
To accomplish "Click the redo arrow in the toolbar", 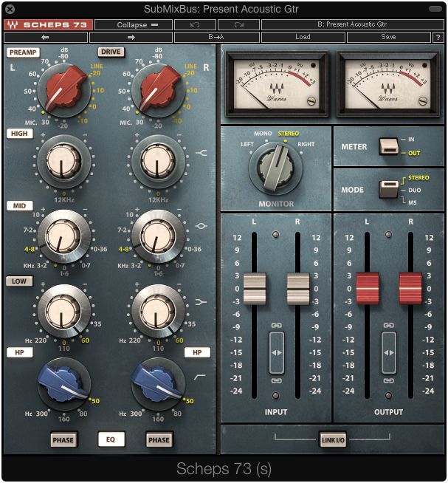I will coord(239,24).
